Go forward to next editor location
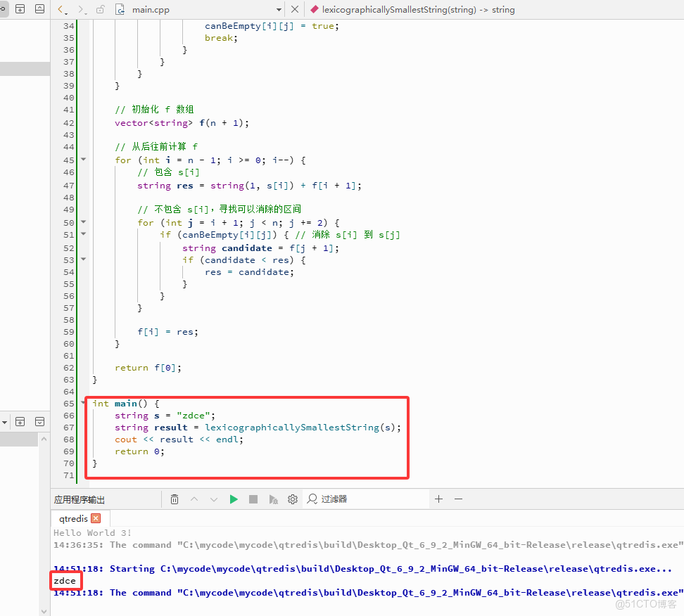Screen dimensions: 684x616 82,10
